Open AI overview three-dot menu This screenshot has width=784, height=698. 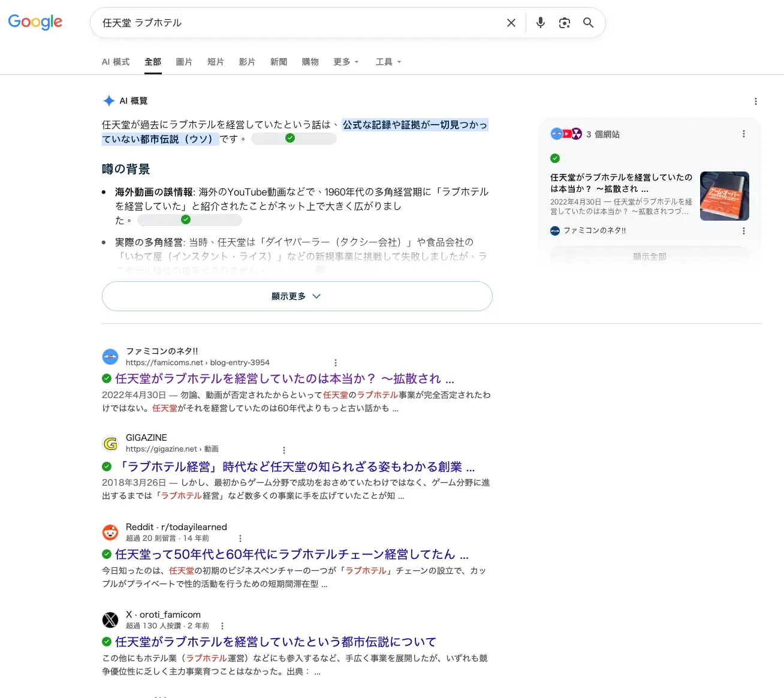click(756, 101)
